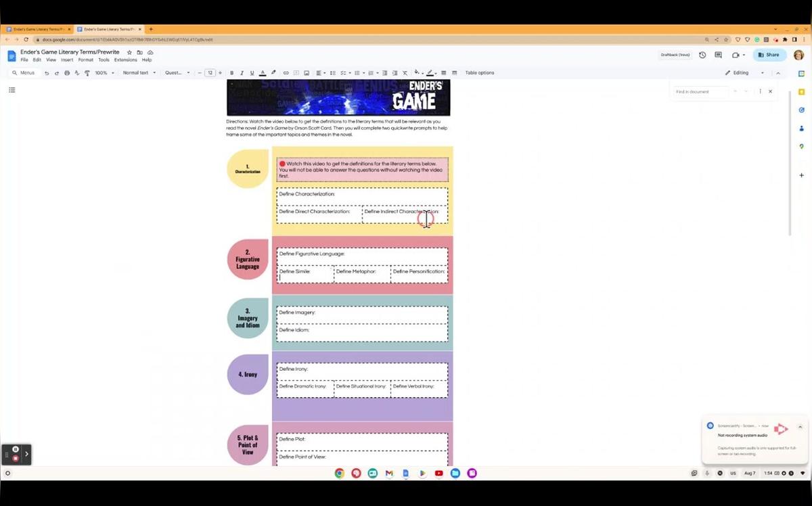Toggle Bold formatting

tap(231, 73)
